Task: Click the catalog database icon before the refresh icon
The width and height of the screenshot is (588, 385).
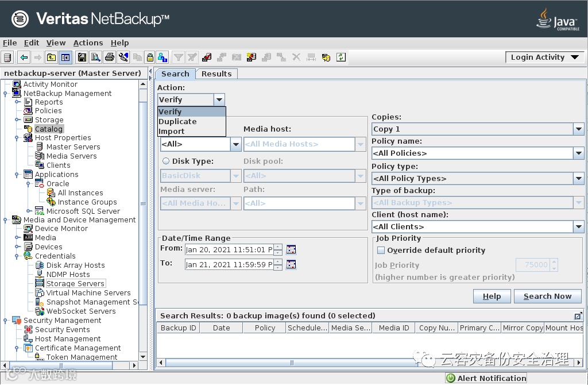Action: click(326, 57)
